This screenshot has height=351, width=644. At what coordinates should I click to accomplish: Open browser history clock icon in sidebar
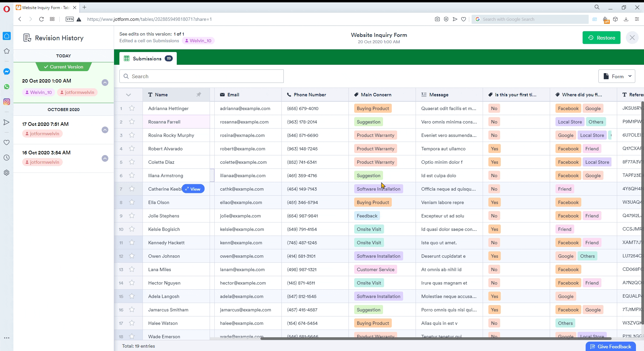pos(7,158)
